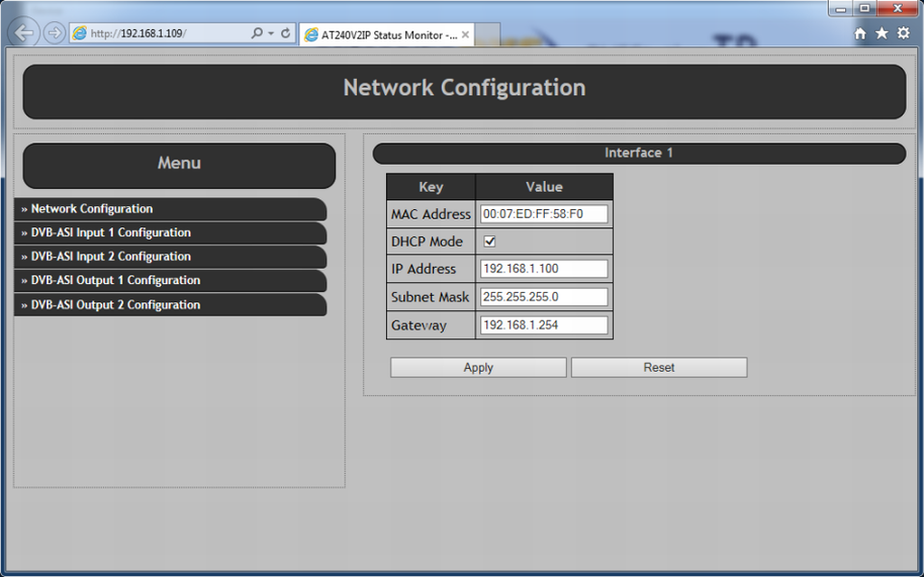Toggle the DHCP Mode checkbox
This screenshot has height=577, width=924.
click(490, 242)
